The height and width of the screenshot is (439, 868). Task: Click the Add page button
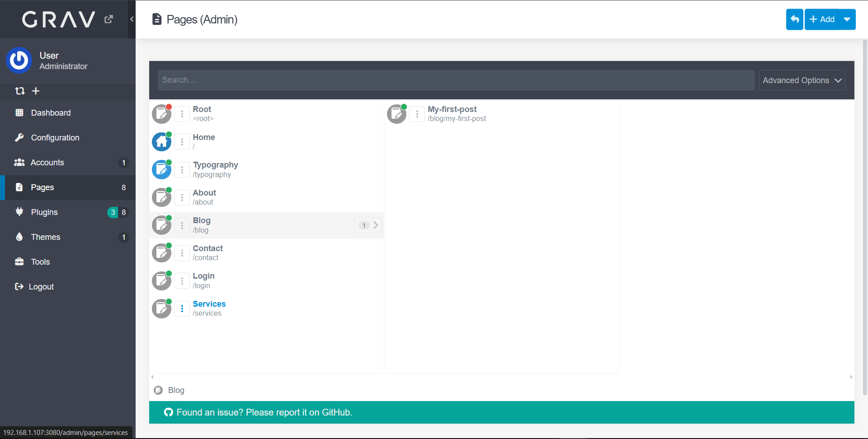click(822, 19)
